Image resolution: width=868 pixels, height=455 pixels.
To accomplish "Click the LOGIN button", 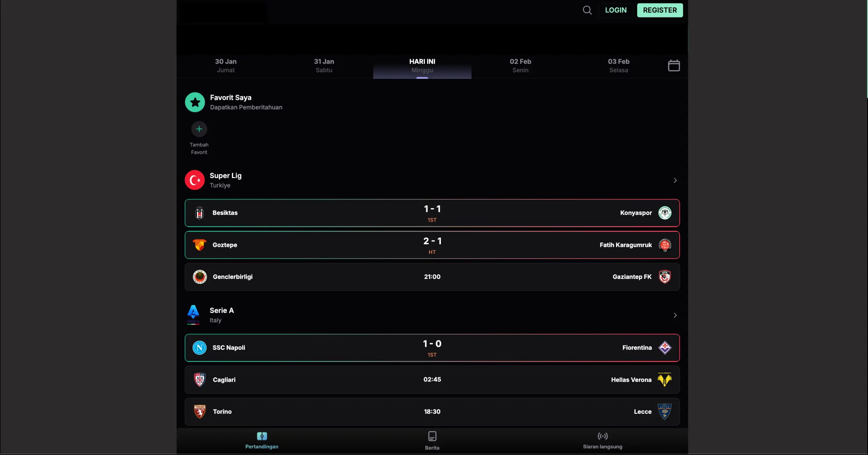I will (616, 10).
